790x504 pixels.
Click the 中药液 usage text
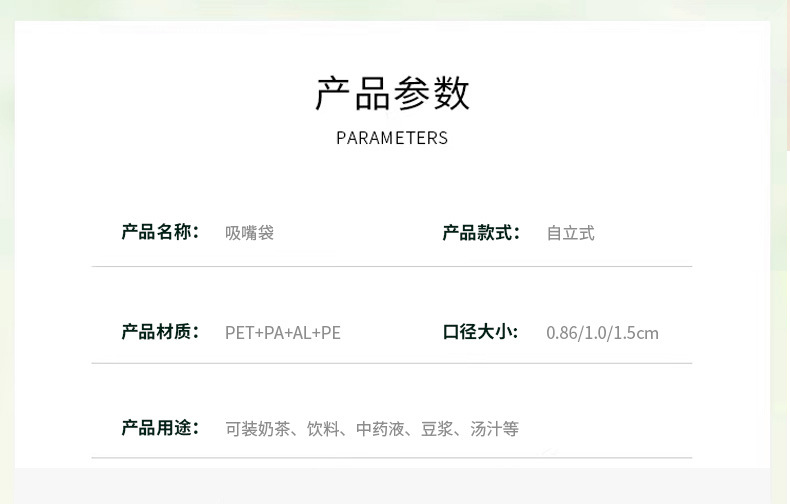pyautogui.click(x=381, y=429)
